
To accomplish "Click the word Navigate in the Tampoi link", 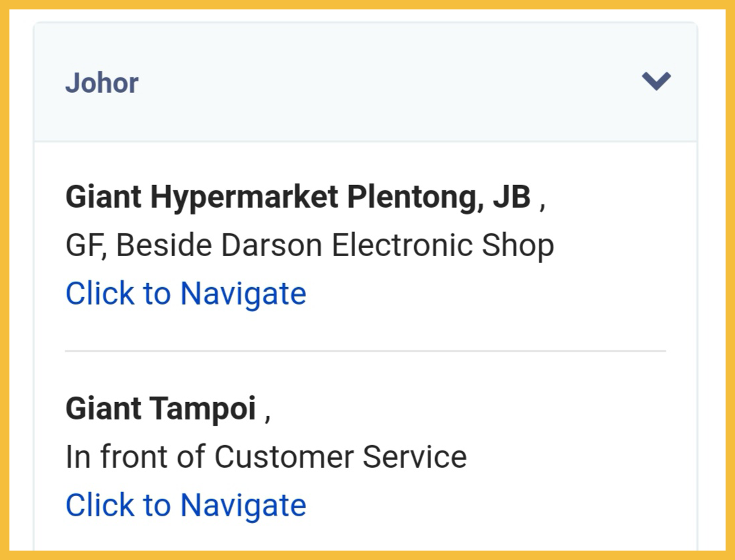I will click(x=243, y=506).
